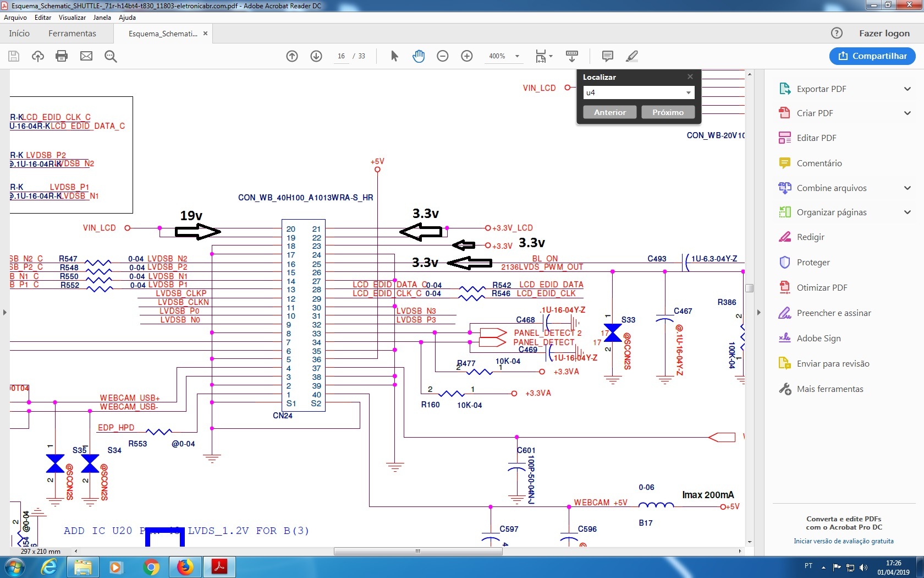Click the fit page options icon
The width and height of the screenshot is (924, 578).
tap(543, 56)
